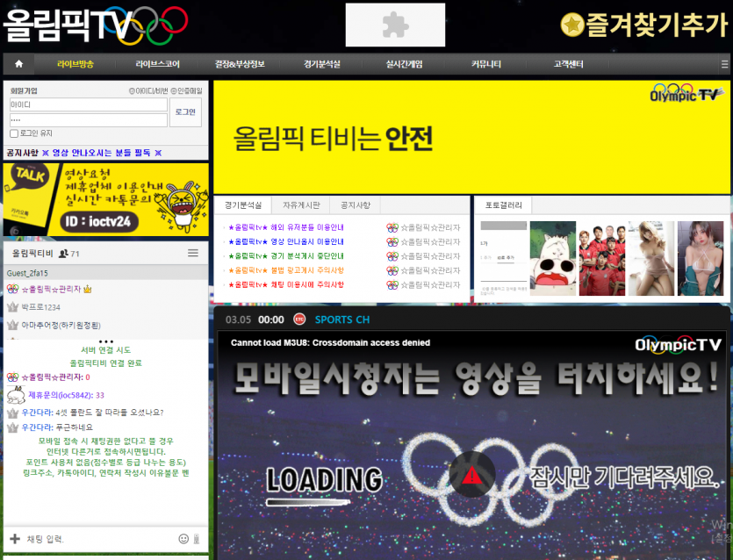Click the 로그인 button
733x560 pixels.
pos(185,112)
